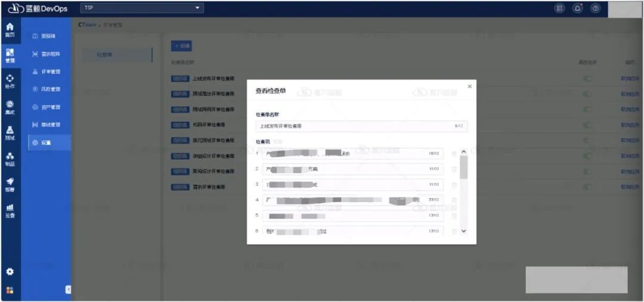The height and width of the screenshot is (302, 644).
Task: Click the text field of check item 1
Action: [x=353, y=154]
